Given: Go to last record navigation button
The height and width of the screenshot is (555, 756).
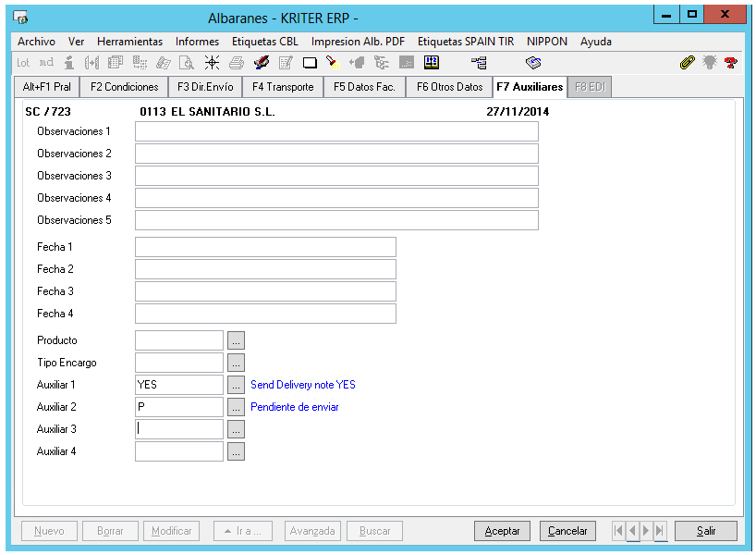Looking at the screenshot, I should pos(660,531).
